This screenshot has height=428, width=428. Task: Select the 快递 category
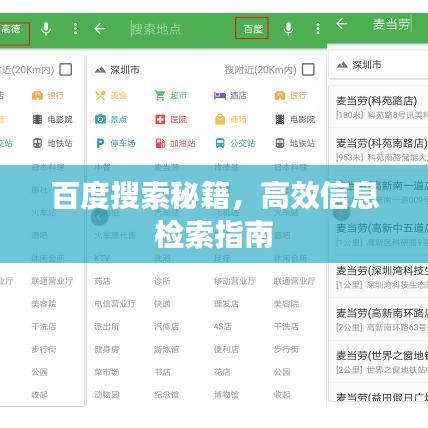click(162, 304)
